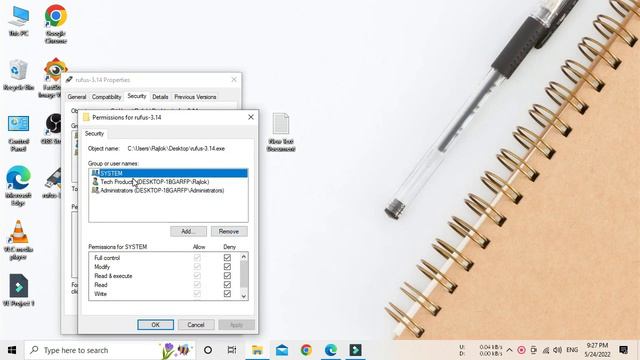The width and height of the screenshot is (640, 360).
Task: Click the Apply button
Action: coord(236,325)
